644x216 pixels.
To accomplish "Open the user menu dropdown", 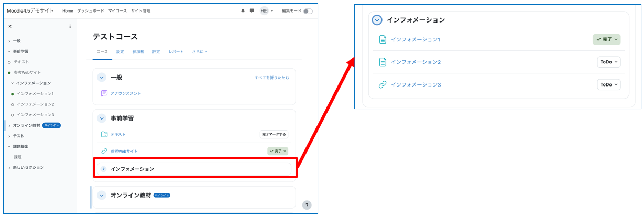I will [267, 11].
